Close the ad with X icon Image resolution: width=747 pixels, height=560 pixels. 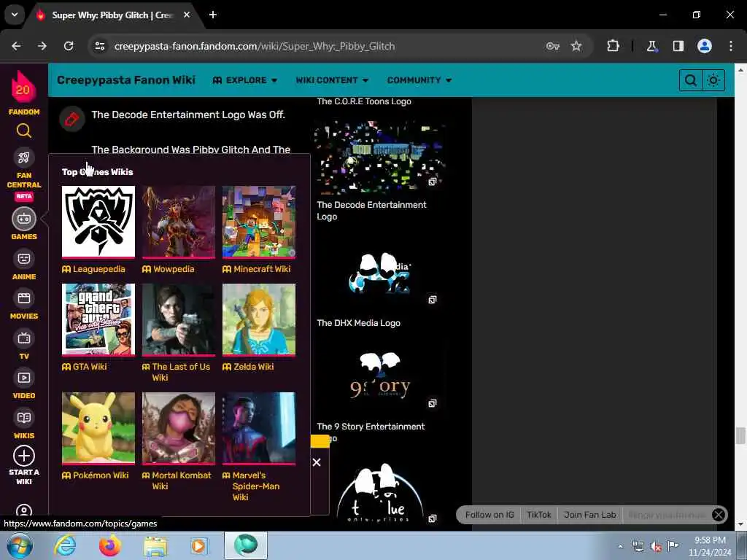[317, 462]
